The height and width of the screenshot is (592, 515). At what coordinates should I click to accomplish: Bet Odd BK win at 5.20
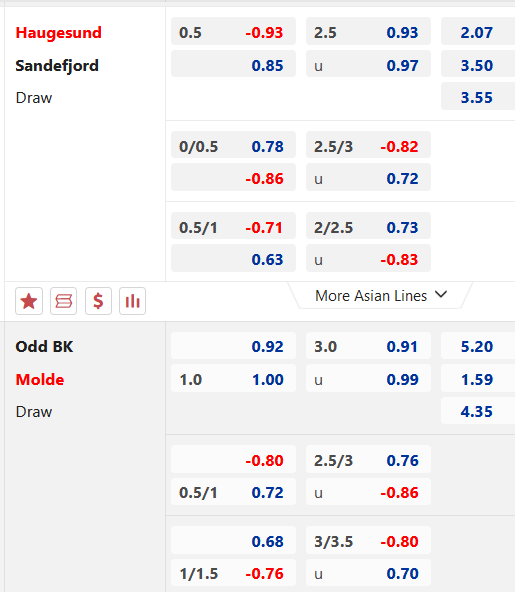click(478, 345)
